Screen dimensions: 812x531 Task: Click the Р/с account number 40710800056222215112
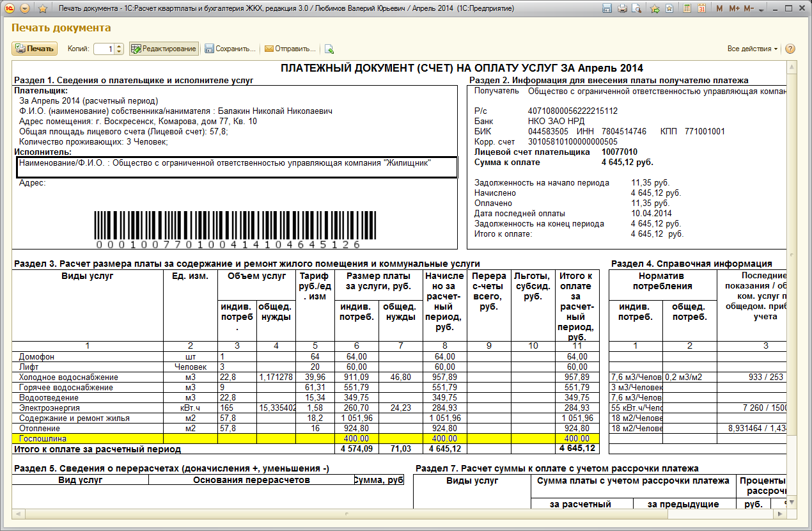(573, 111)
